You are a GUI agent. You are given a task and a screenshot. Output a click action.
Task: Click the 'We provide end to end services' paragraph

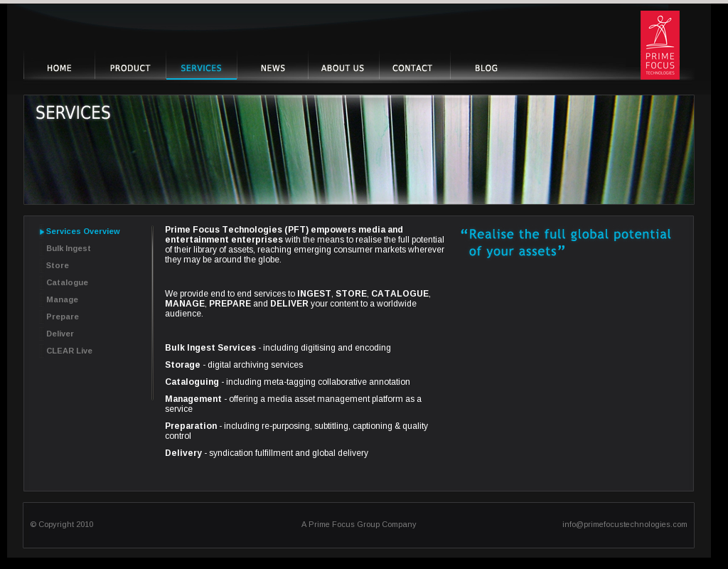(298, 304)
